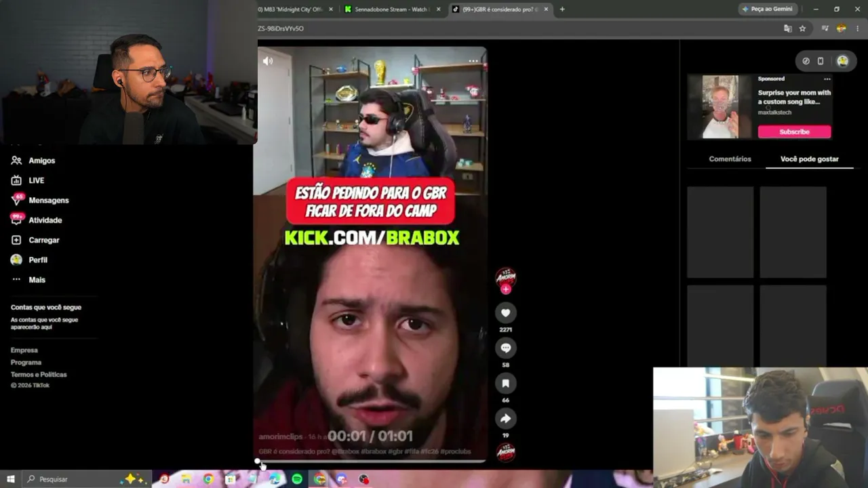Close the GBR é considerado pro tab
868x488 pixels.
coord(545,9)
